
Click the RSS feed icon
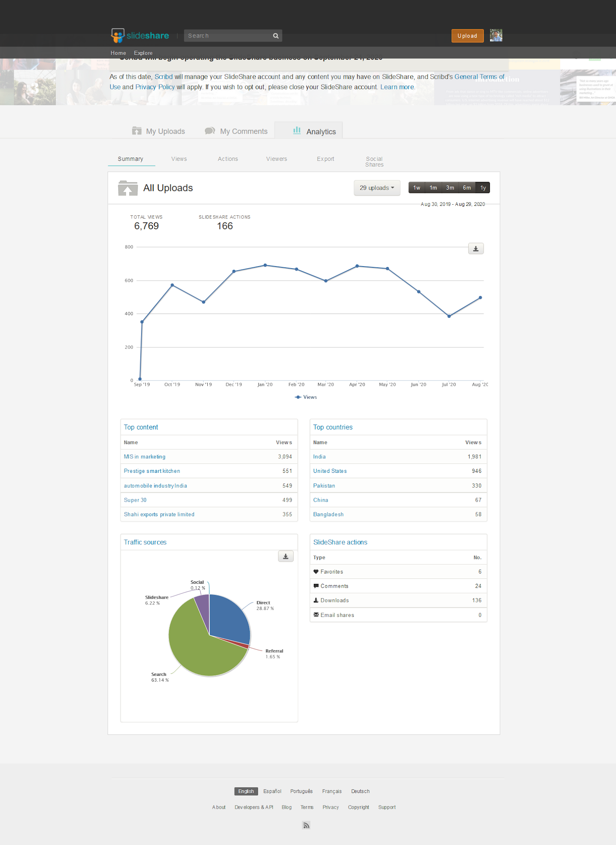(x=306, y=825)
